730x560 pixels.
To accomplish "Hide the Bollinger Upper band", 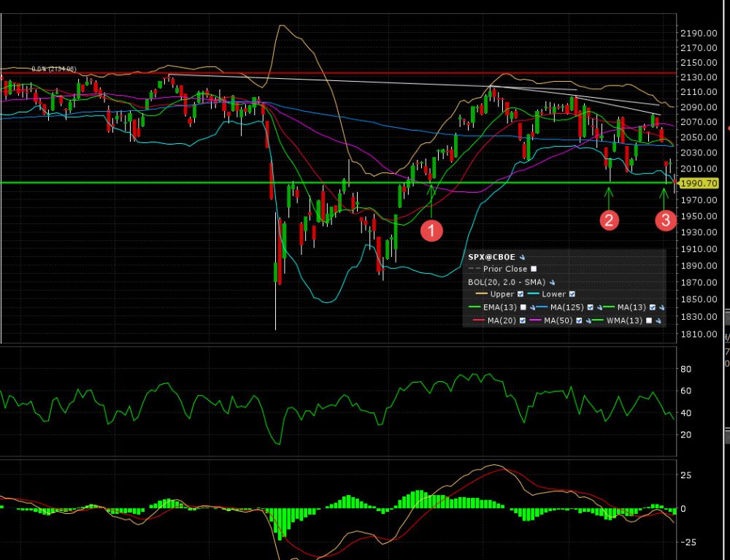I will 520,294.
